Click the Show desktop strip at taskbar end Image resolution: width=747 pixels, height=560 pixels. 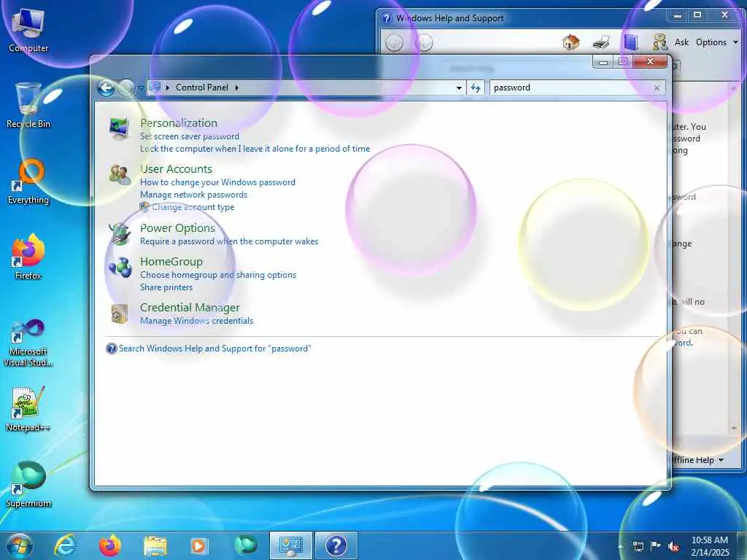click(742, 545)
